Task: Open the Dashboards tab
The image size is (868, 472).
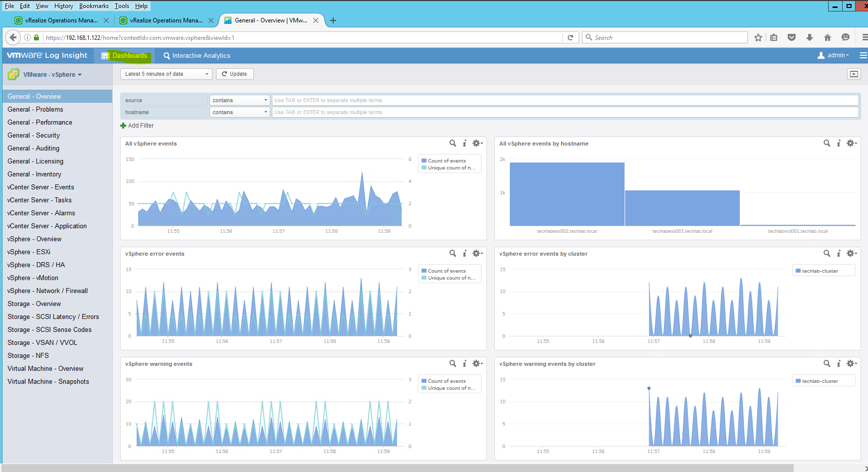Action: (124, 55)
